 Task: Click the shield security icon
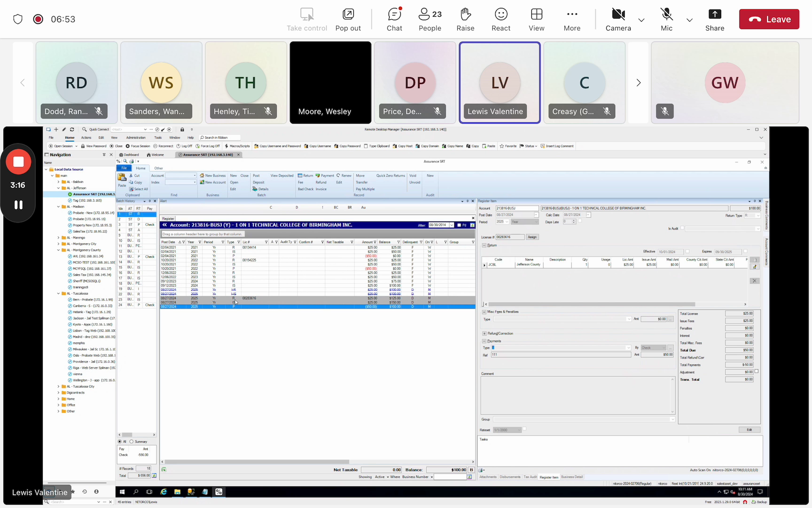[x=18, y=19]
